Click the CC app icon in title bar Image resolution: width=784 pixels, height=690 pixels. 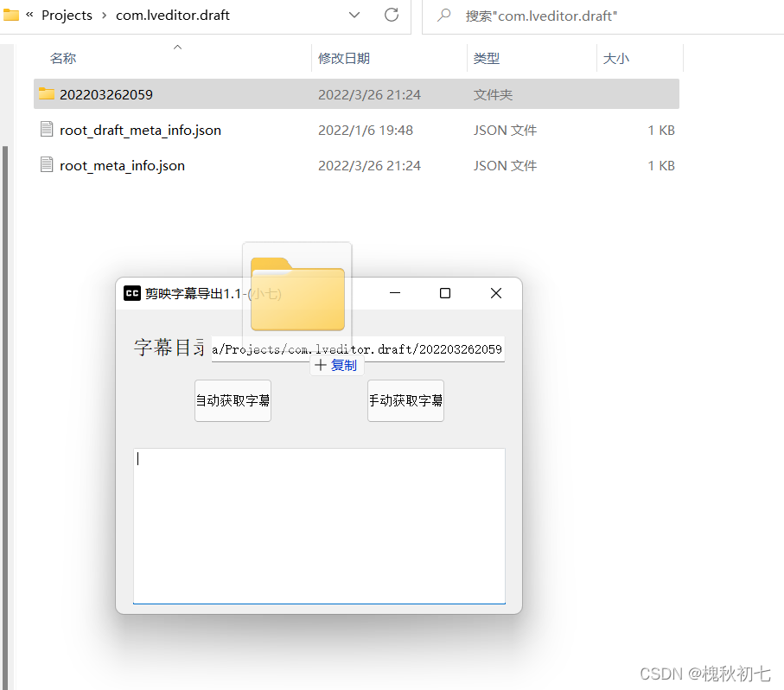coord(132,293)
